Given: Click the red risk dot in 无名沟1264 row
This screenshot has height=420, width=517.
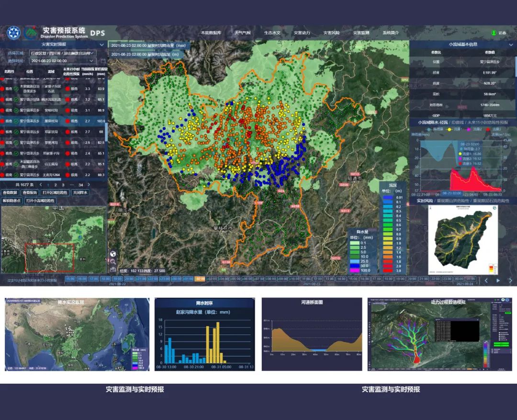Looking at the screenshot, I should (x=3, y=175).
